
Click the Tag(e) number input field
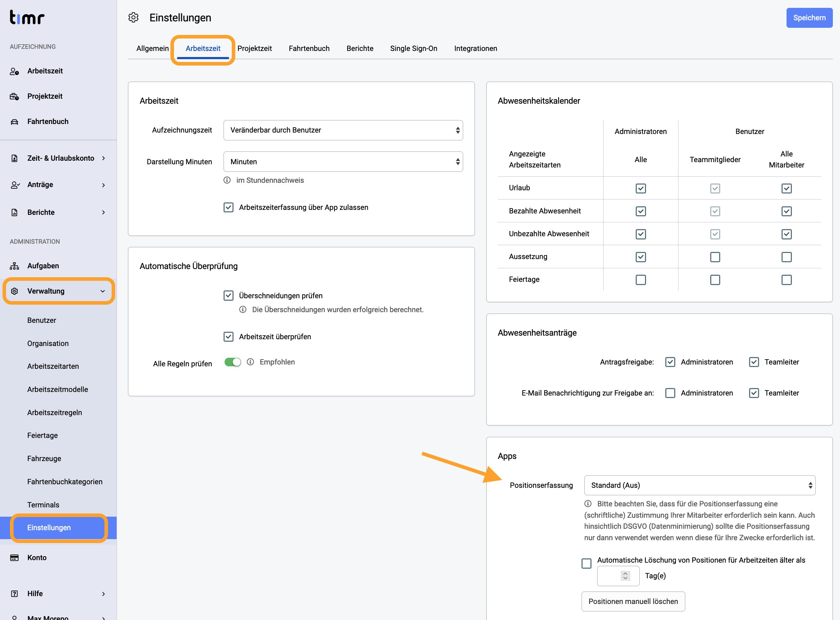click(618, 576)
